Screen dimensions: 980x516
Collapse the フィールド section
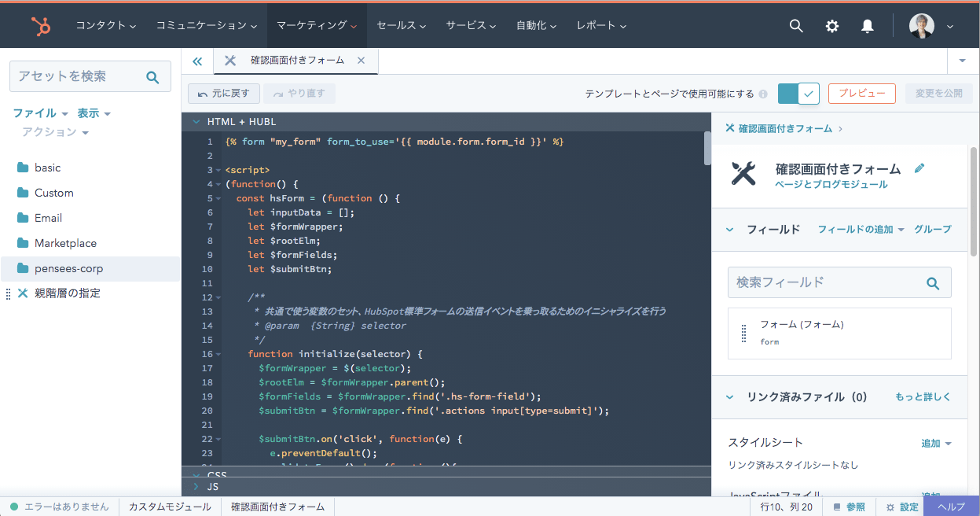coord(729,230)
